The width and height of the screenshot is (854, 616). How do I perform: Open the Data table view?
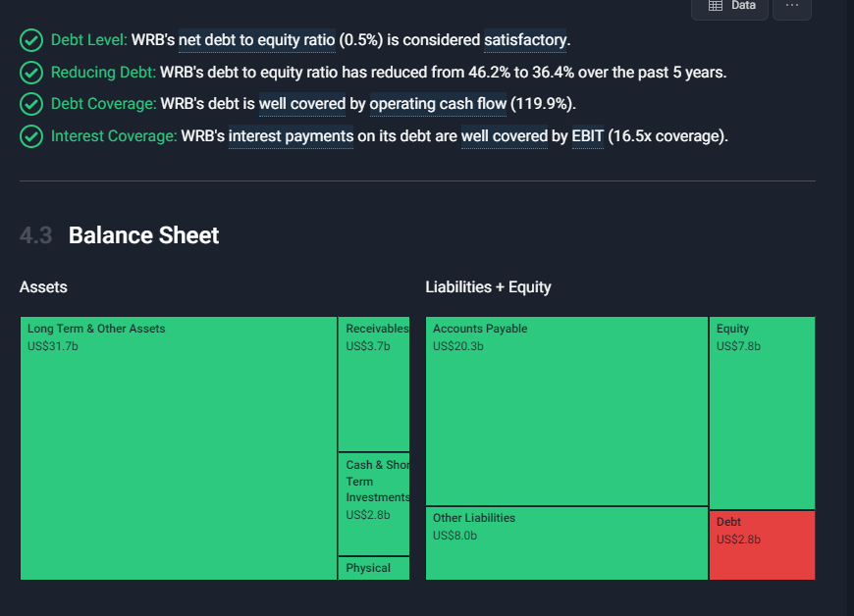[730, 6]
